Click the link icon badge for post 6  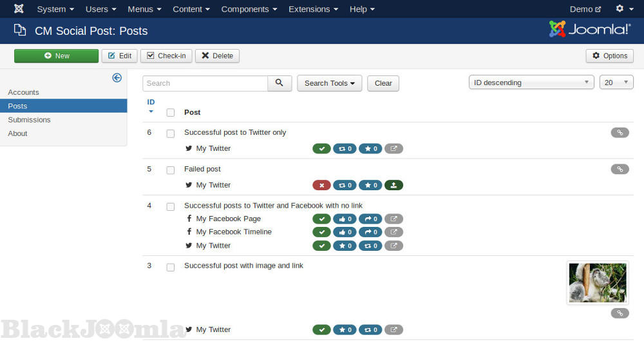tap(620, 133)
